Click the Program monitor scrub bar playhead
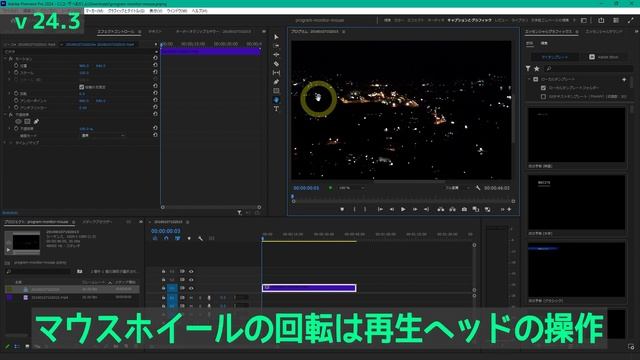The width and height of the screenshot is (640, 360). (x=293, y=197)
